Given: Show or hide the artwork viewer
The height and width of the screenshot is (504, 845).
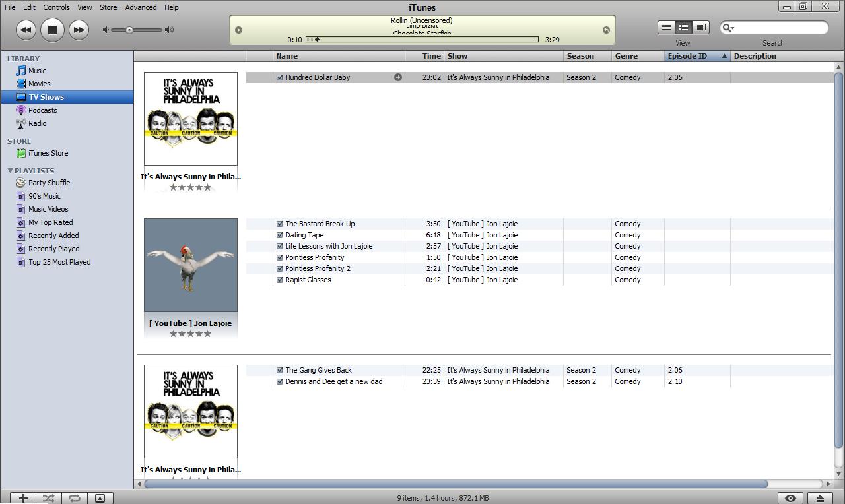Looking at the screenshot, I should 100,498.
